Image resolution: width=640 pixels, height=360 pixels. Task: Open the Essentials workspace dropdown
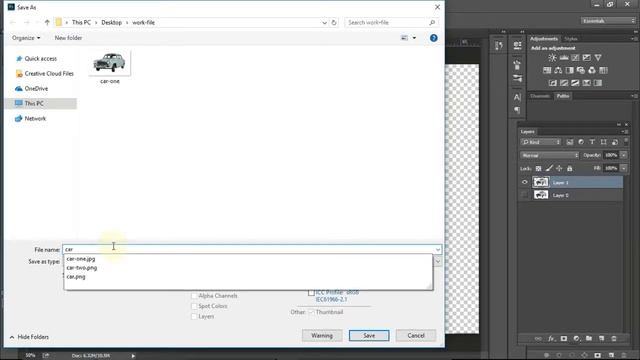pos(608,21)
